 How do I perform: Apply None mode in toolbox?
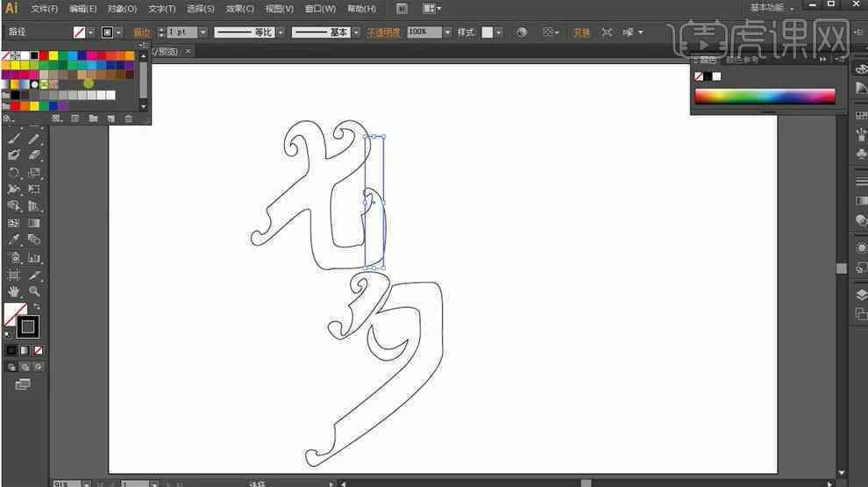point(39,350)
